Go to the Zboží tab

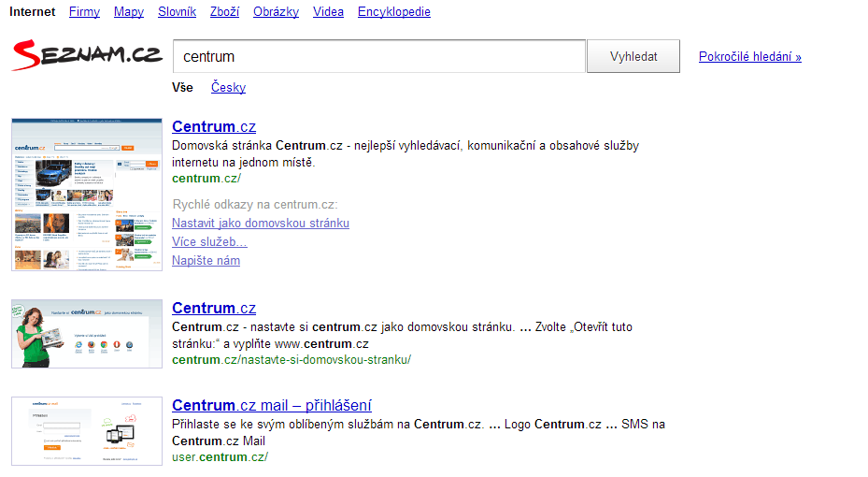(224, 11)
